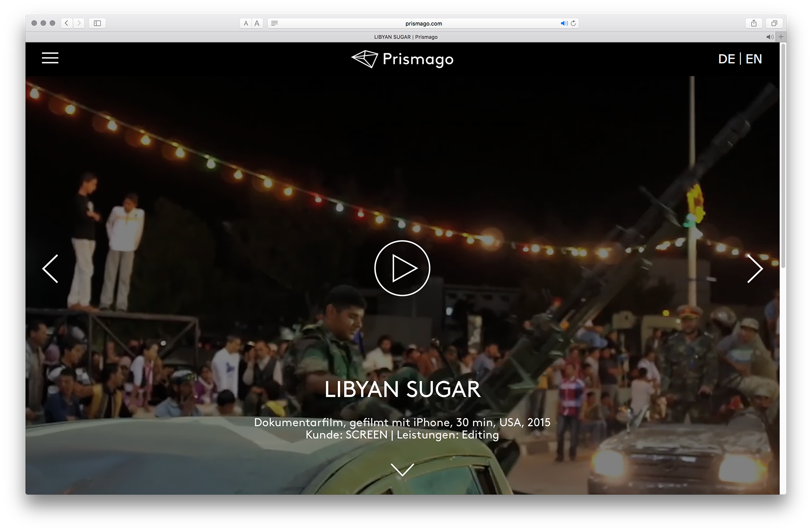Viewport: 812px width, 531px height.
Task: Switch site language to EN
Action: pyautogui.click(x=754, y=59)
